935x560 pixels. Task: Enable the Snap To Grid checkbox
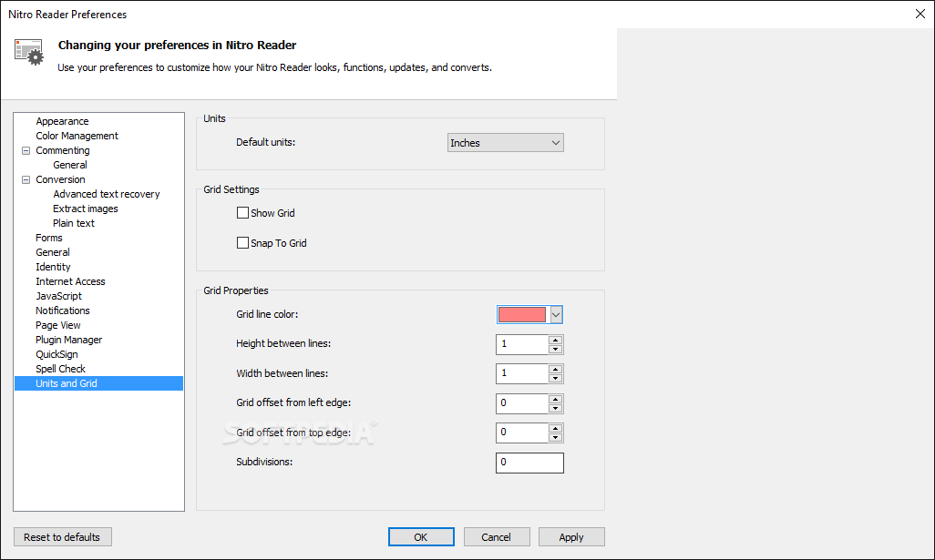click(x=242, y=242)
